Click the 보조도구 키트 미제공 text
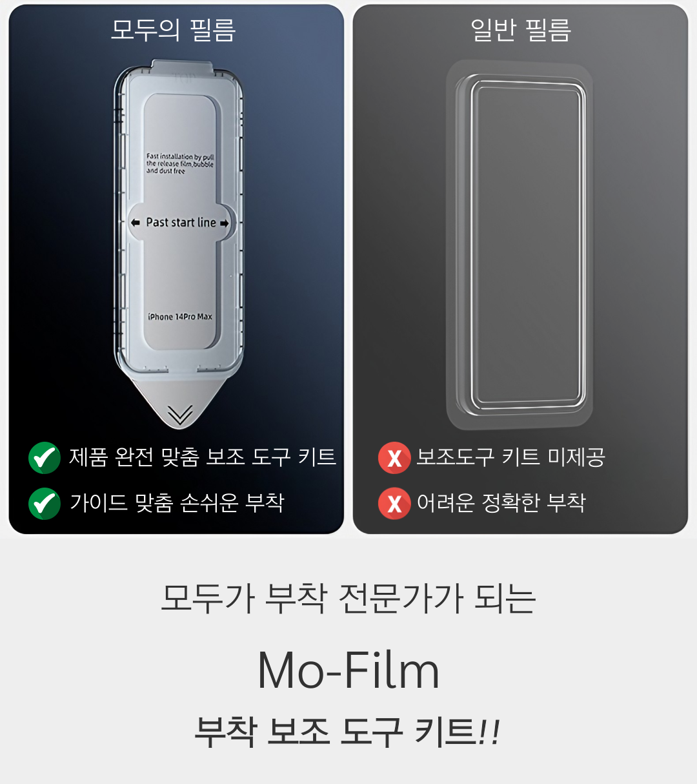The image size is (697, 784). (x=510, y=457)
